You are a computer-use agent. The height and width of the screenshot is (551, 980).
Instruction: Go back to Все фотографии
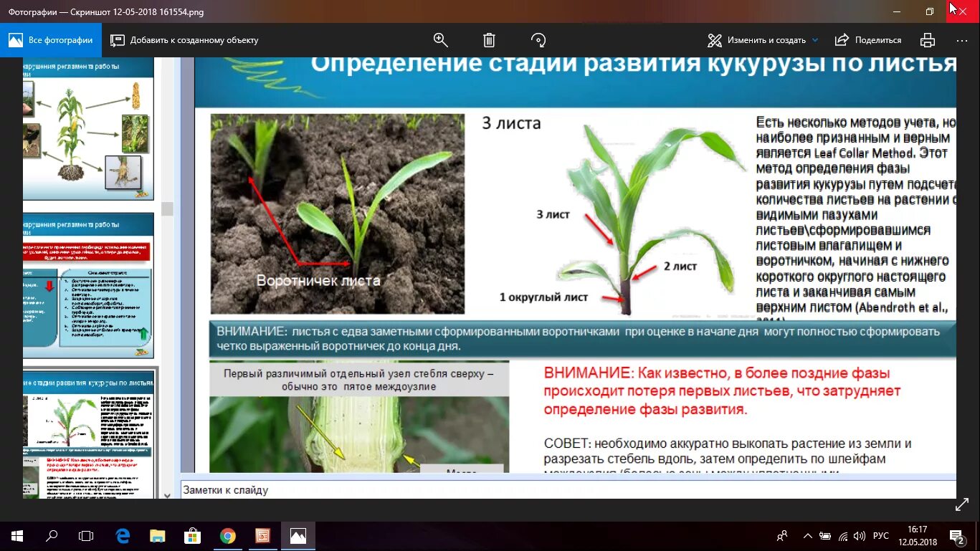(x=51, y=40)
